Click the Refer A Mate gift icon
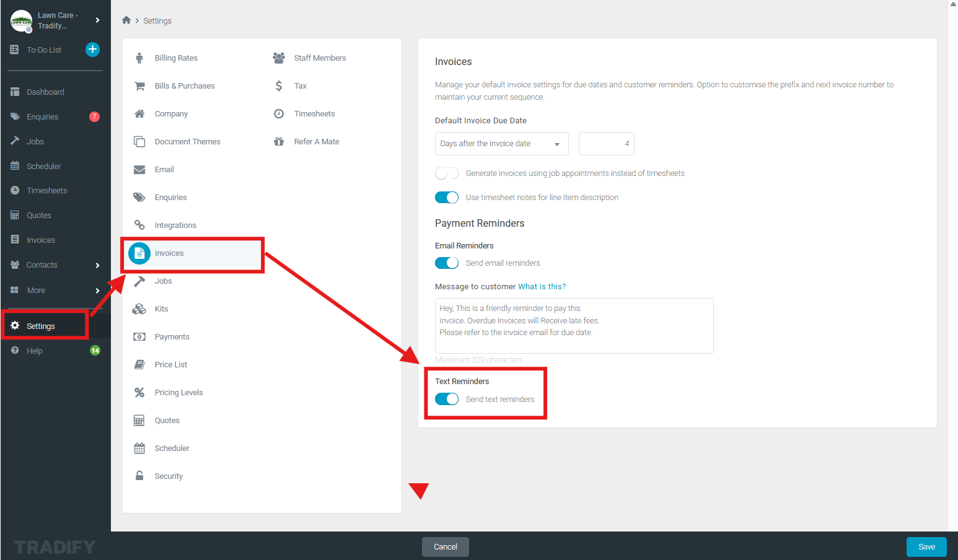958x560 pixels. coord(279,142)
